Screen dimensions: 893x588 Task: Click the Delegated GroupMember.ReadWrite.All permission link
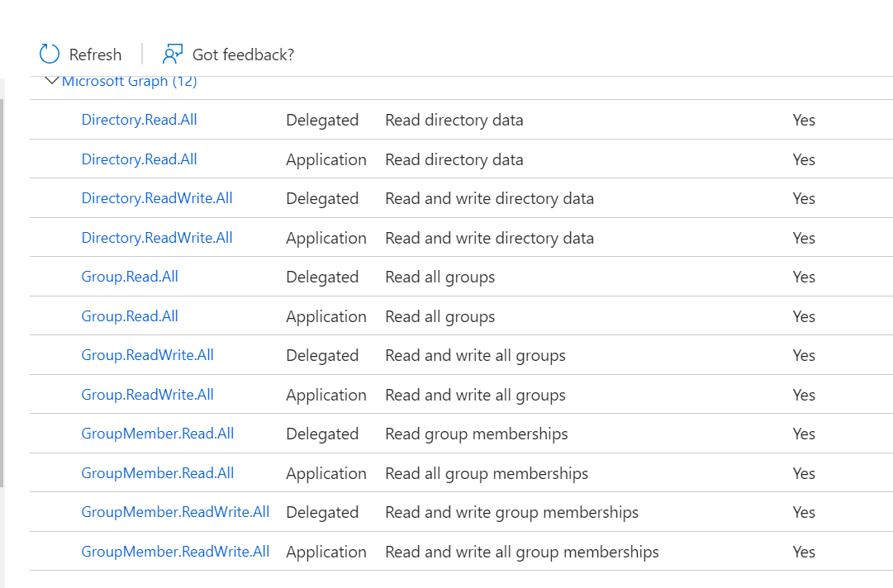[x=175, y=512]
